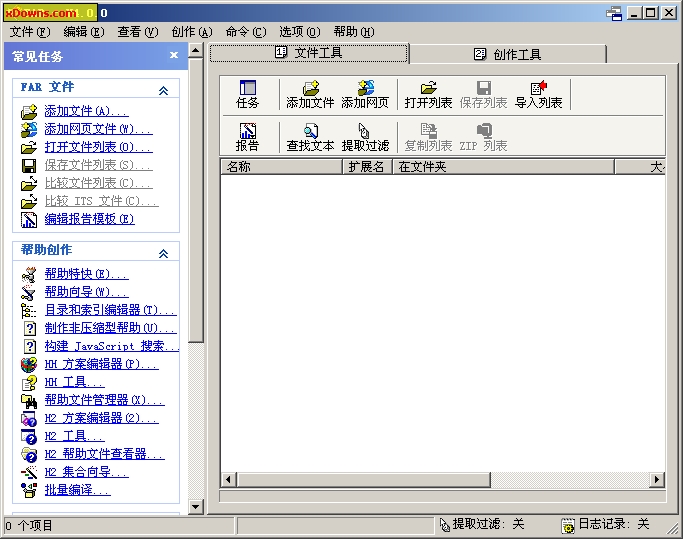Open the 帮助(H) menu
Screen dimensions: 683x539
tap(354, 32)
